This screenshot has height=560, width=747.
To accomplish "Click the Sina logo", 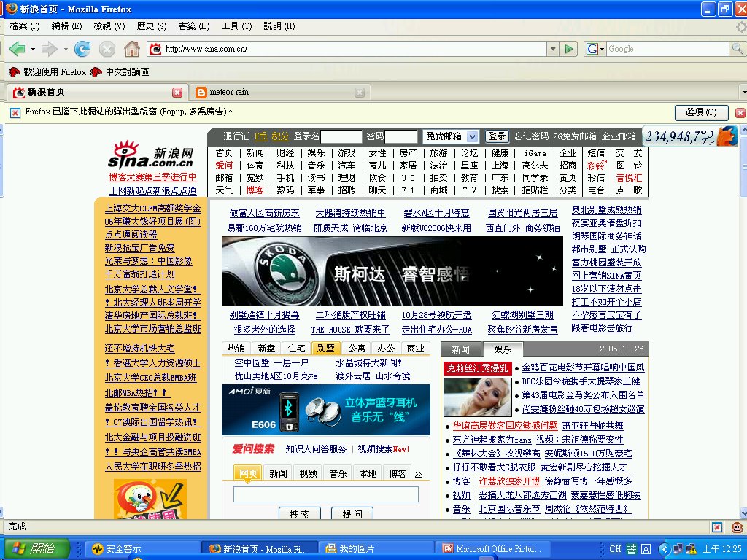I will 151,155.
